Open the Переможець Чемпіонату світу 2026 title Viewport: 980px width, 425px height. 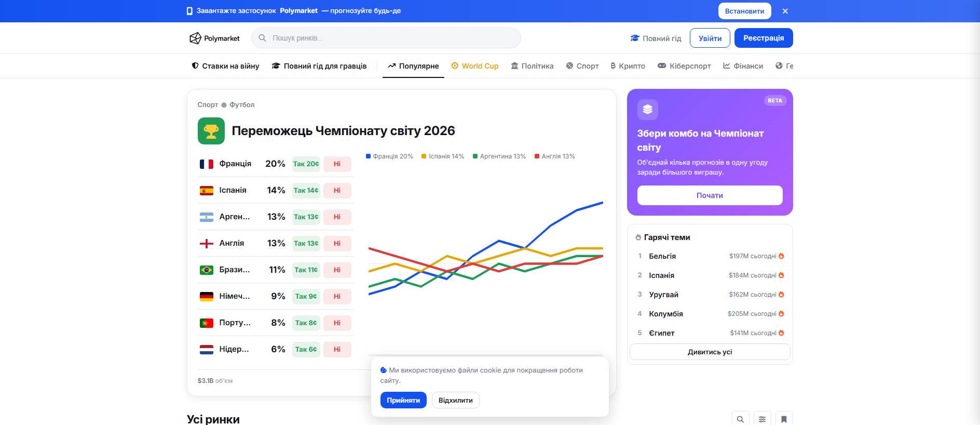click(x=343, y=131)
